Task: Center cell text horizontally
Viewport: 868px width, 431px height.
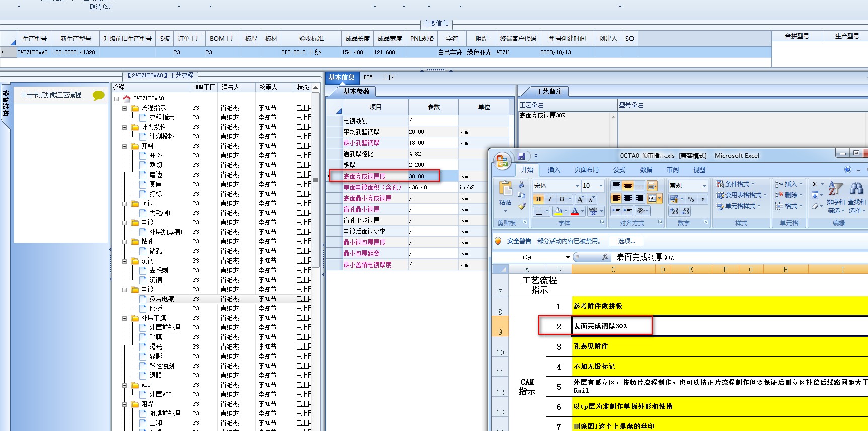Action: [627, 198]
